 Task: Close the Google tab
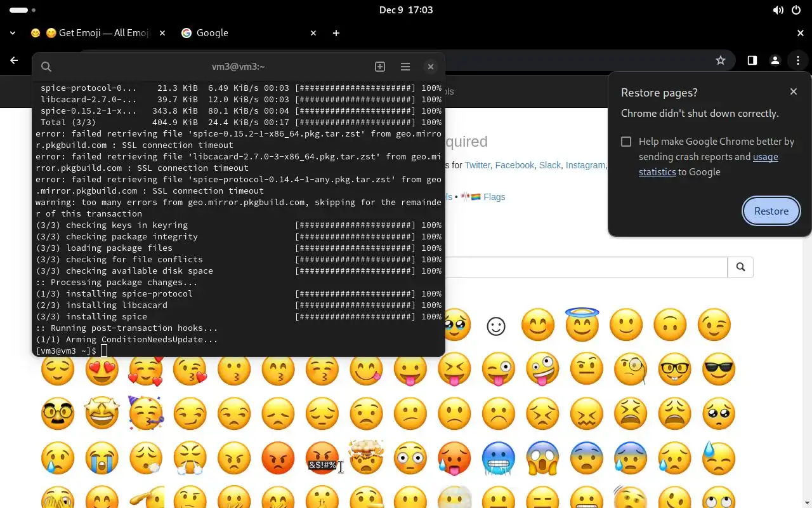tap(313, 33)
